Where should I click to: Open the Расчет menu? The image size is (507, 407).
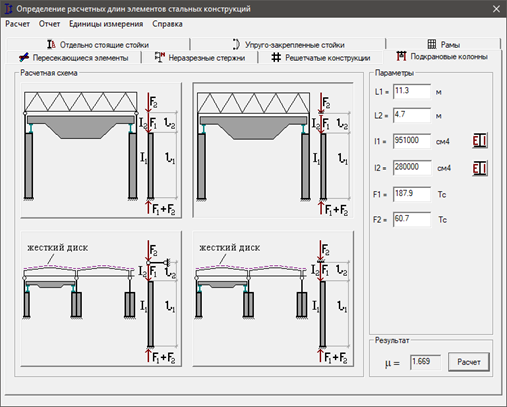18,24
